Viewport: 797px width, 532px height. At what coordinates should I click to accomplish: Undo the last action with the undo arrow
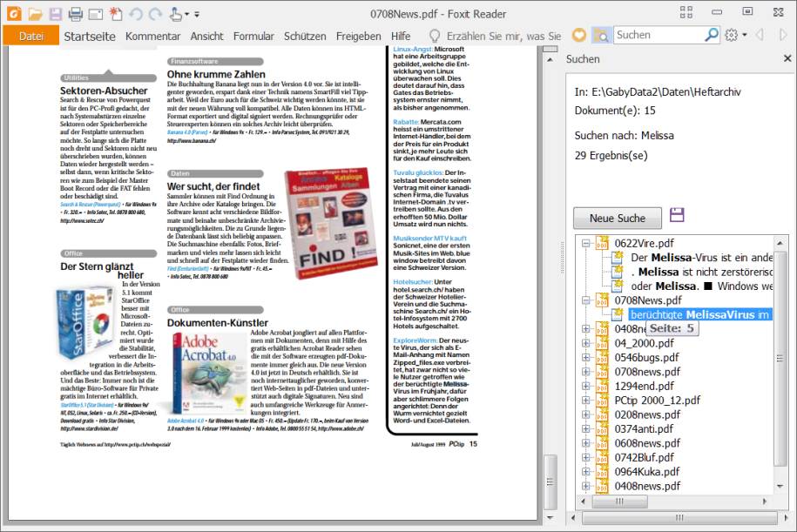pyautogui.click(x=135, y=14)
